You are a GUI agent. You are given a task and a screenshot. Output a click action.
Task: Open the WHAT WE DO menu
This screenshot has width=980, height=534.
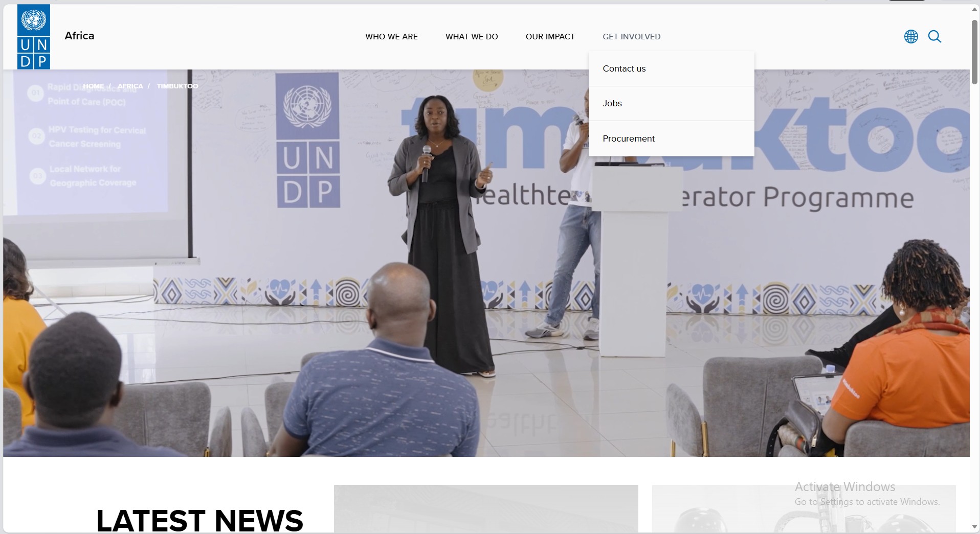[x=472, y=37]
